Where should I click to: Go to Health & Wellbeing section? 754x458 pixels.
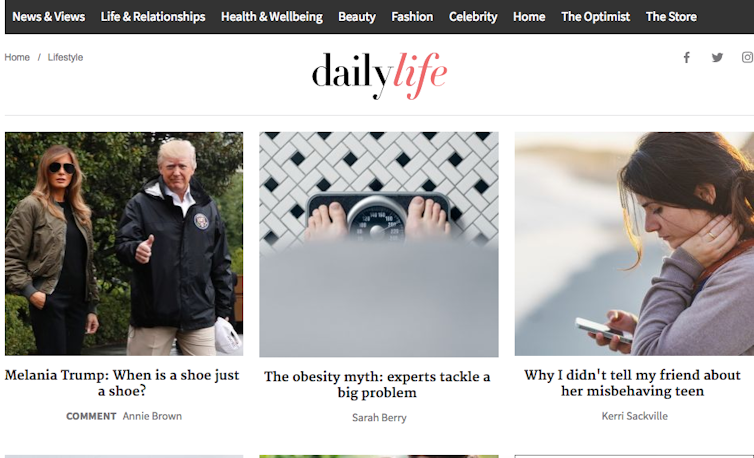point(272,17)
